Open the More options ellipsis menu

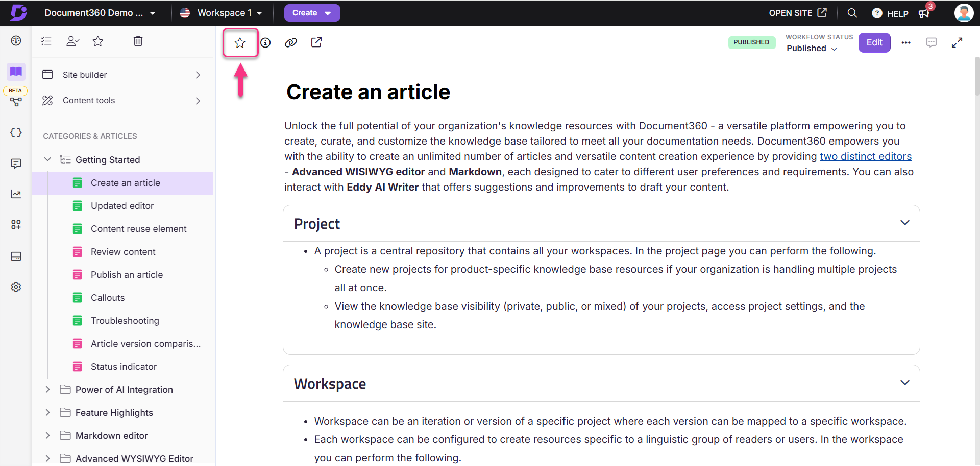(906, 42)
